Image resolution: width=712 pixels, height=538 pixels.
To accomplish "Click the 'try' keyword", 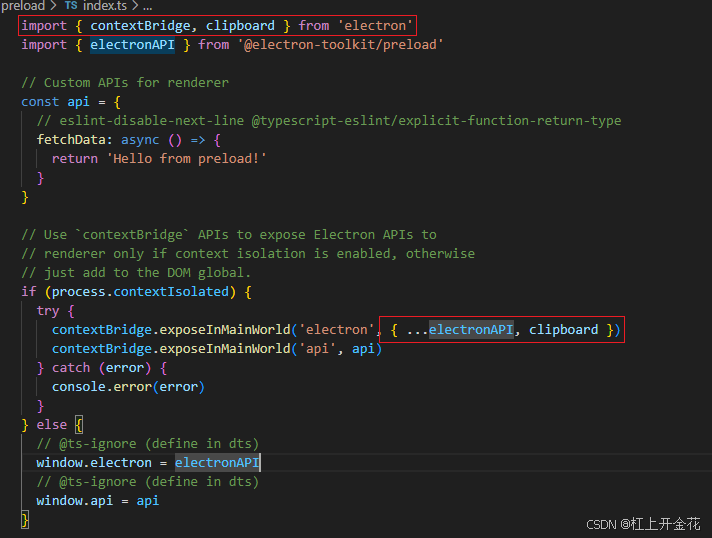I will tap(48, 311).
